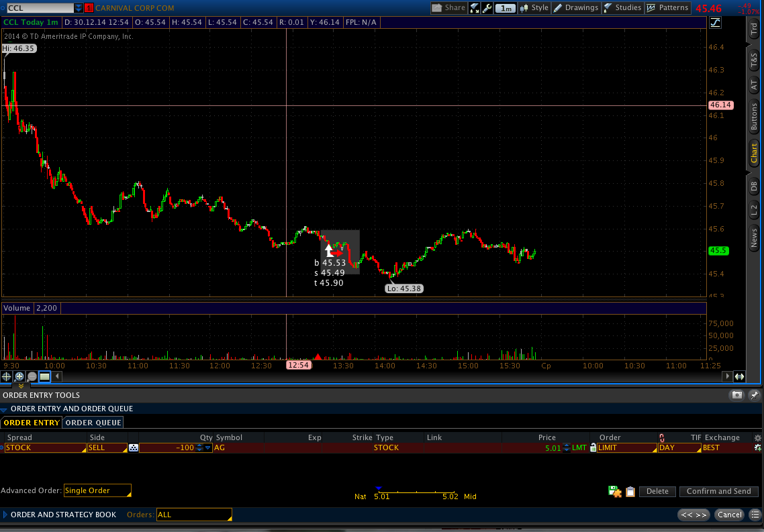
Task: Click the clipboard paste icon
Action: click(630, 492)
